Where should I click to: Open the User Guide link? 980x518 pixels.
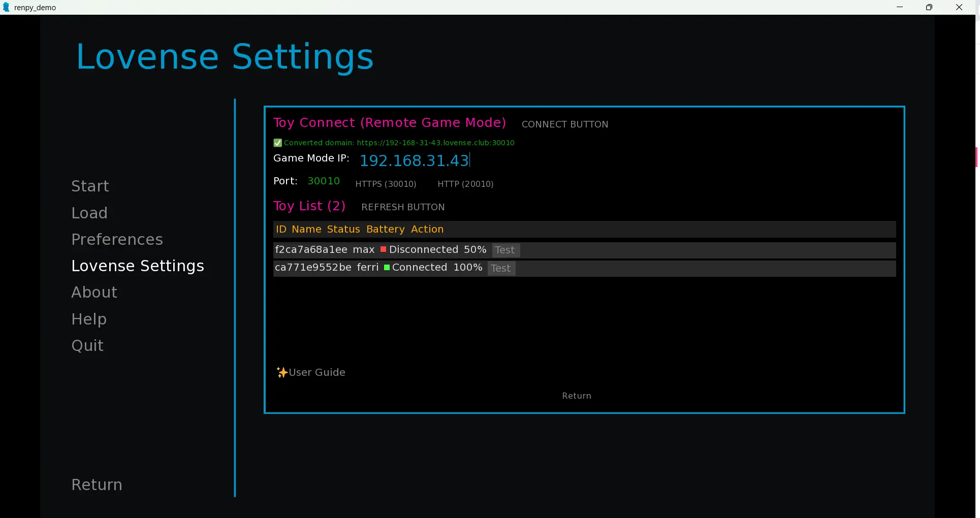[317, 372]
